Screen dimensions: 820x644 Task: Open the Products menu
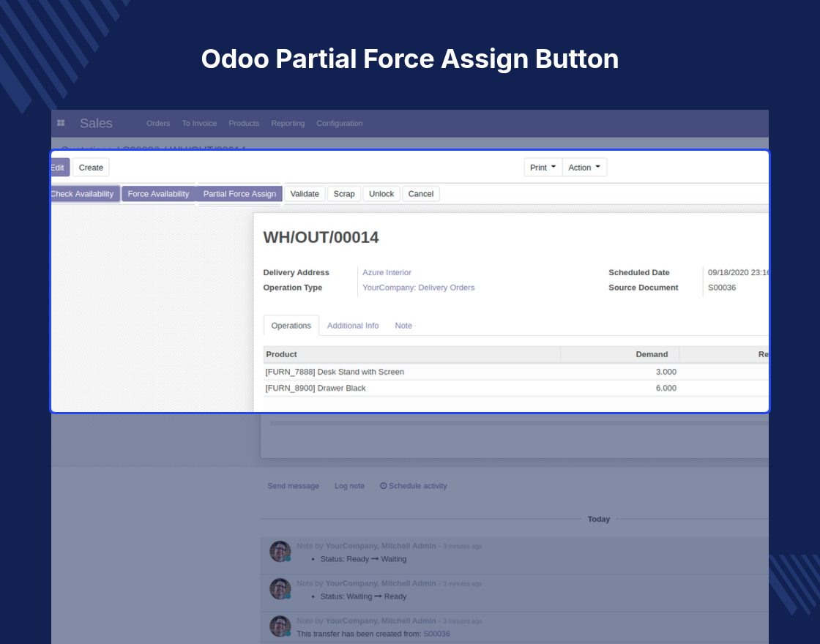244,124
